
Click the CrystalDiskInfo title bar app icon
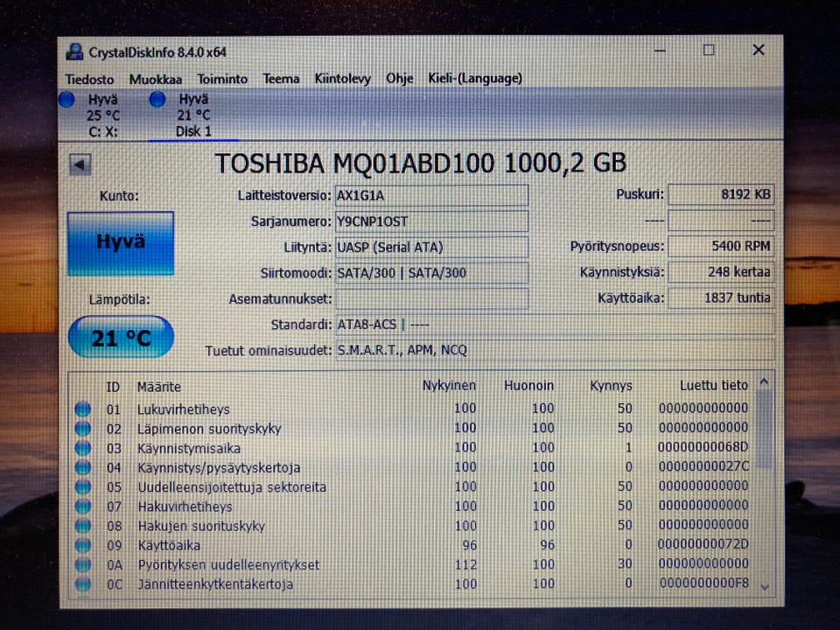[75, 52]
